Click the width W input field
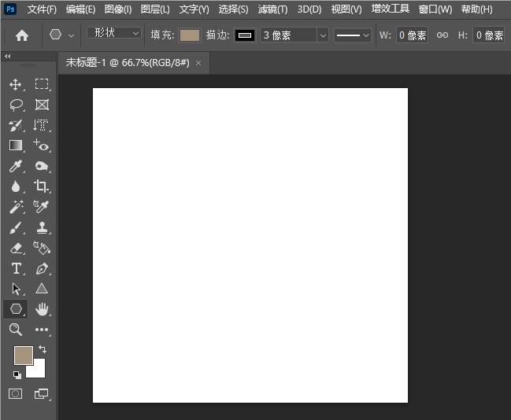Image resolution: width=511 pixels, height=420 pixels. pos(412,35)
